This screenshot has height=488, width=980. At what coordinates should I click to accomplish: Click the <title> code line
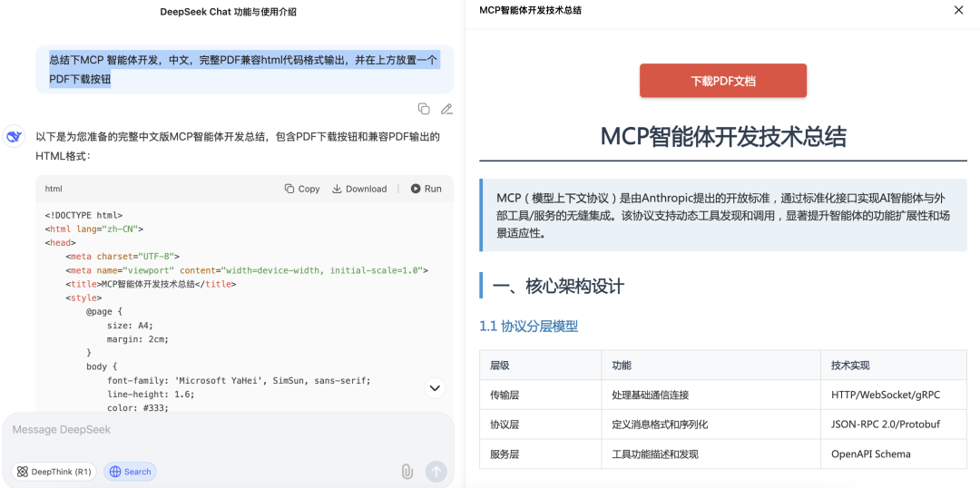(x=151, y=284)
